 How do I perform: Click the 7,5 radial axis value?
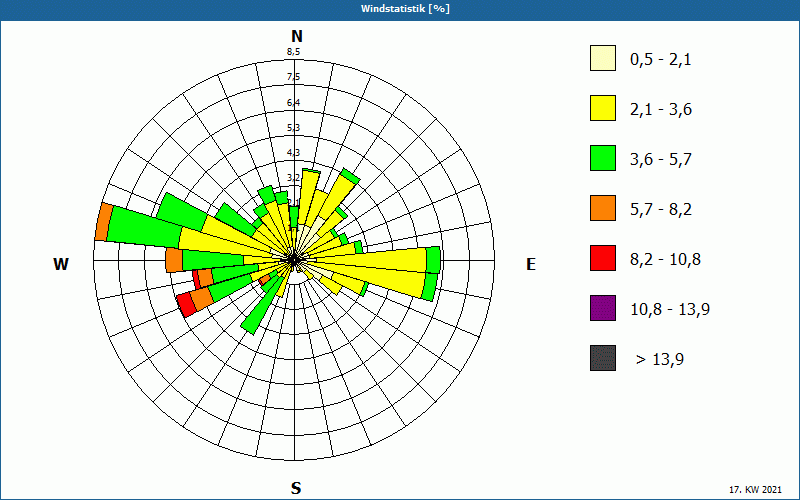point(293,77)
